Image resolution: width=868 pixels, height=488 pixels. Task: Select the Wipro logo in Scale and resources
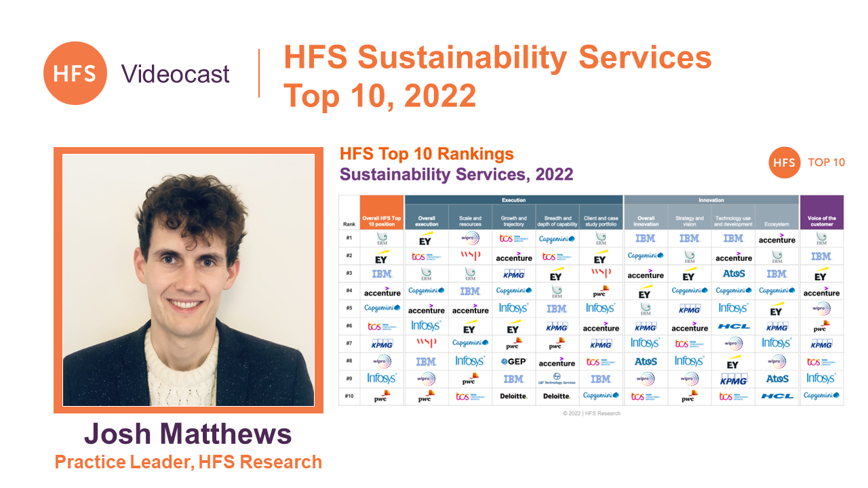pos(470,238)
